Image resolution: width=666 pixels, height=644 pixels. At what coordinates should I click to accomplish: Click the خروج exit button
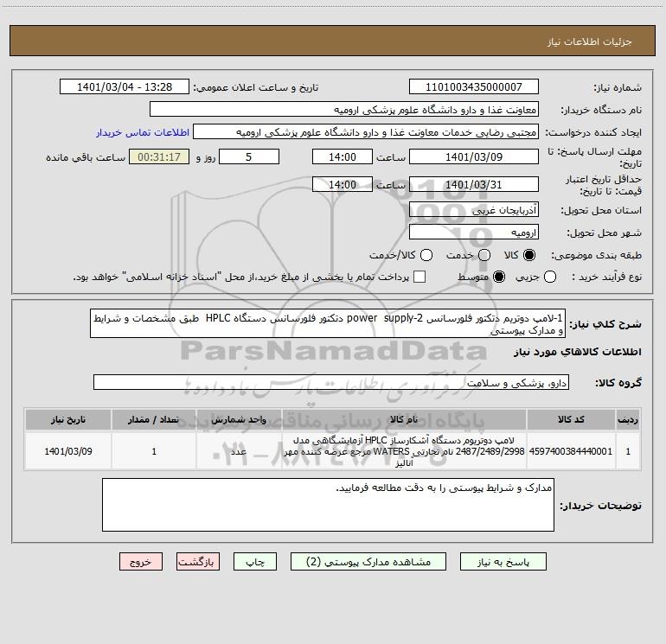[141, 562]
